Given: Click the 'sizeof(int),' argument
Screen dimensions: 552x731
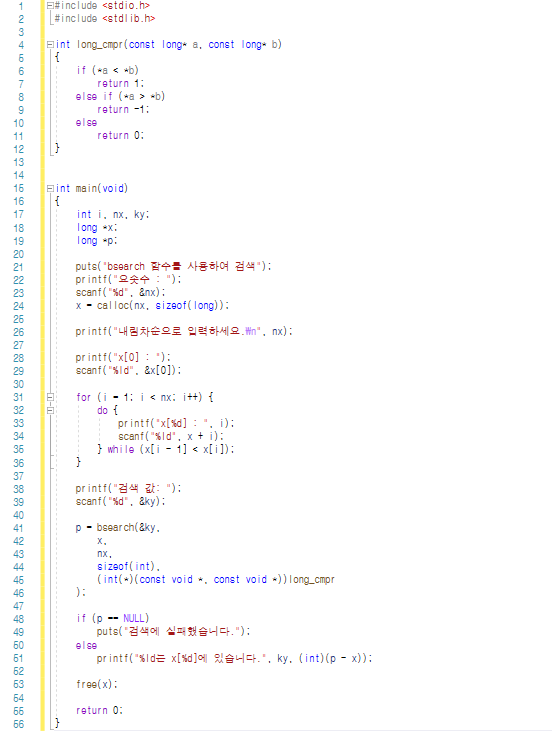Looking at the screenshot, I should click(129, 567).
